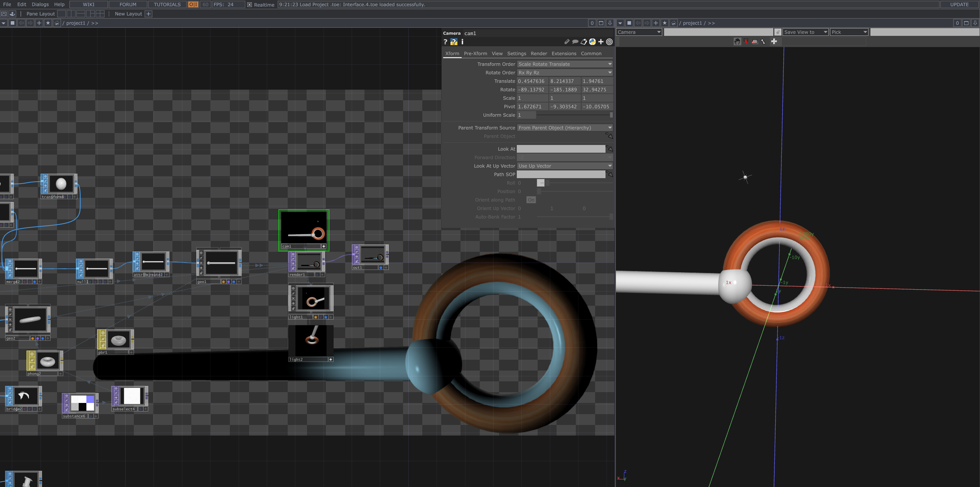Click the home icon in left pane bar
This screenshot has width=980, height=487.
tap(57, 23)
